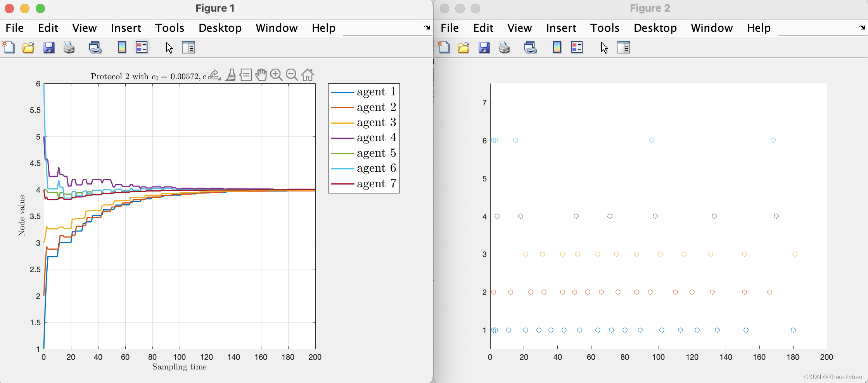Click New Figure icon in Figure 1 toolbar

(9, 47)
